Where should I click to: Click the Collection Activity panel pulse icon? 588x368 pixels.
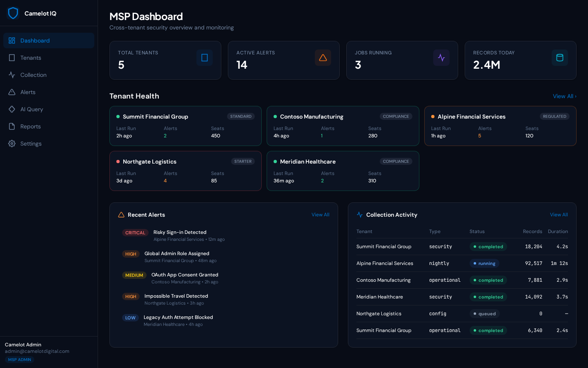tap(360, 215)
